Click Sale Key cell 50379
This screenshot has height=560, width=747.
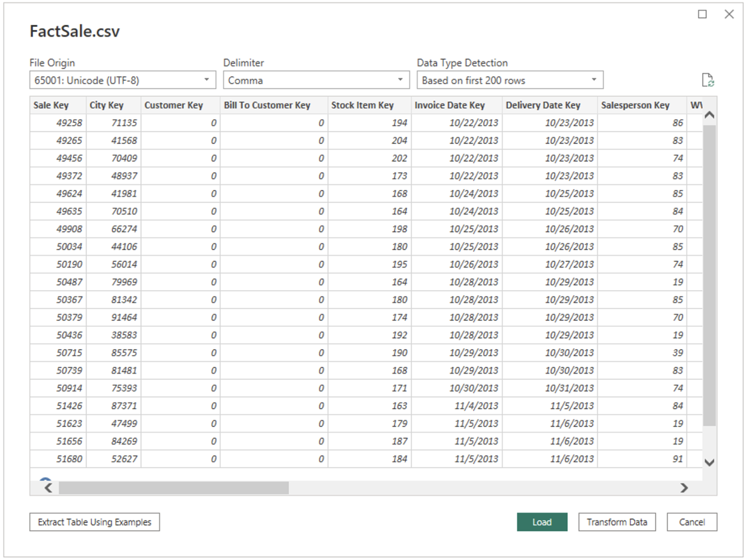58,317
